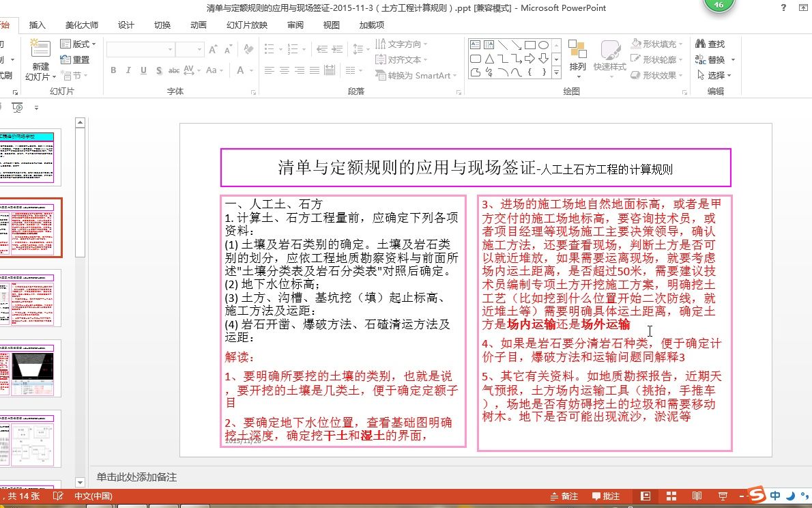Choose the Line tool in shapes gallery
812x508 pixels.
[504, 44]
